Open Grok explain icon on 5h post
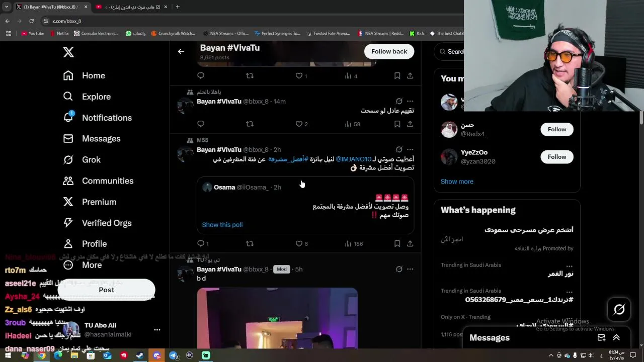The height and width of the screenshot is (362, 644). click(399, 269)
